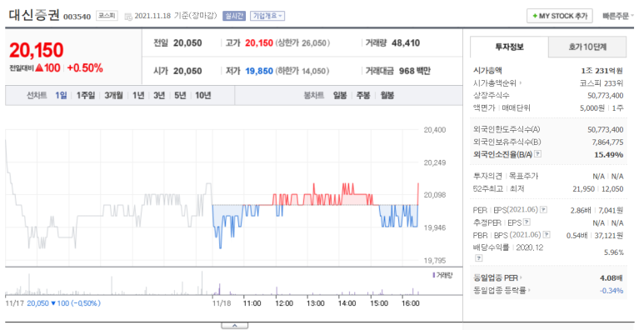Open help icon below 배당수익률 label
Viewport: 644px width, 330px height.
(x=478, y=258)
